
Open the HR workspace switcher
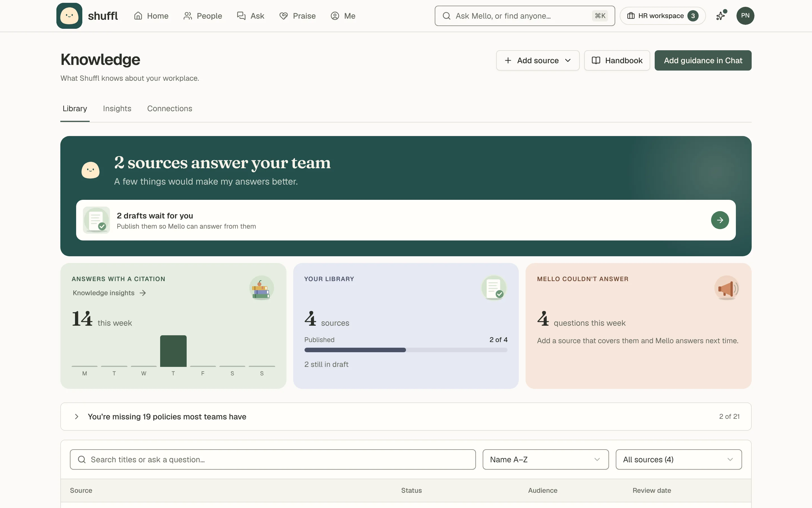pos(662,16)
